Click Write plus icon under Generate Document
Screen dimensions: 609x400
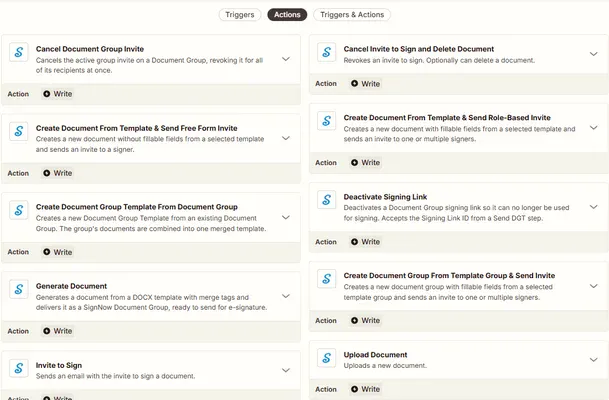click(47, 331)
